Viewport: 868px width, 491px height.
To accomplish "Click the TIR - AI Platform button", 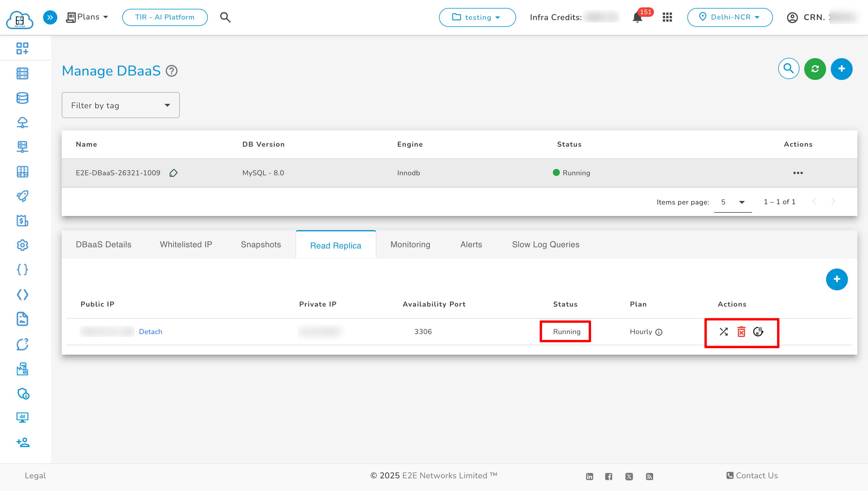I will coord(165,17).
